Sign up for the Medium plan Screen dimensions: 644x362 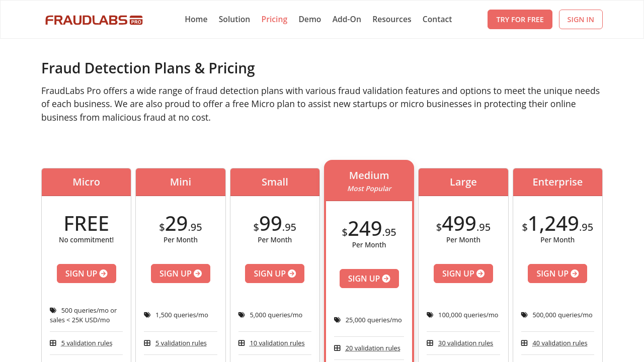(x=369, y=279)
